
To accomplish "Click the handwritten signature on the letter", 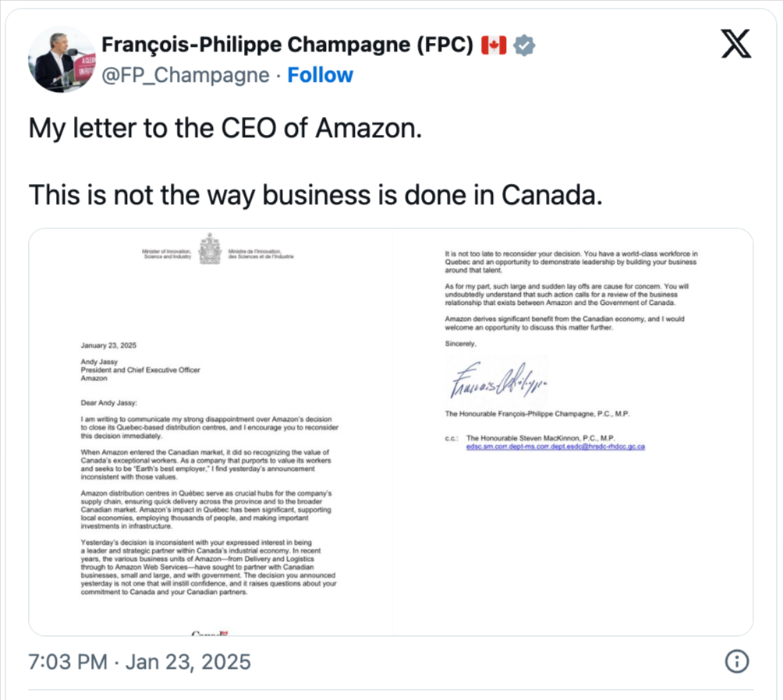I will 495,381.
